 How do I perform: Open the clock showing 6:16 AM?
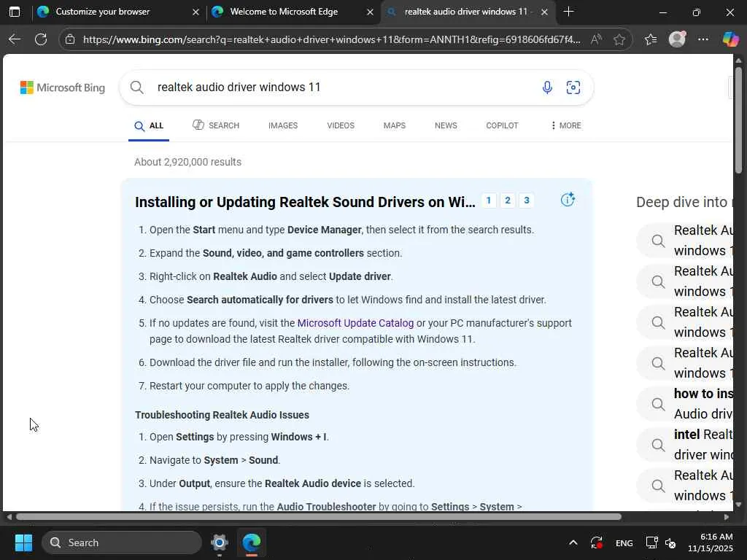(710, 542)
